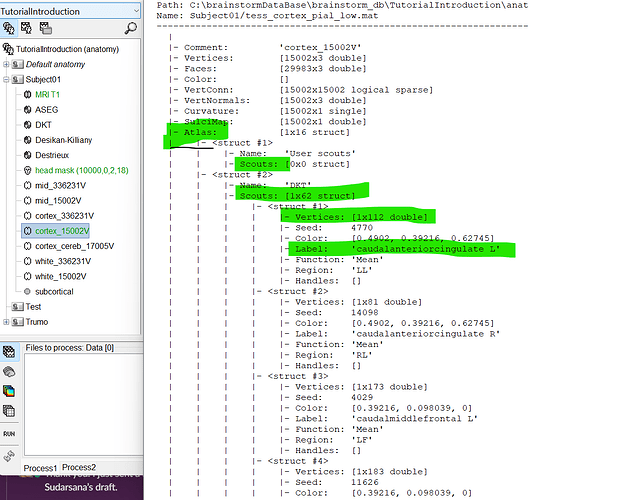The height and width of the screenshot is (500, 621).
Task: Click 'caudalanteriorcingulate R' label text
Action: (426, 334)
